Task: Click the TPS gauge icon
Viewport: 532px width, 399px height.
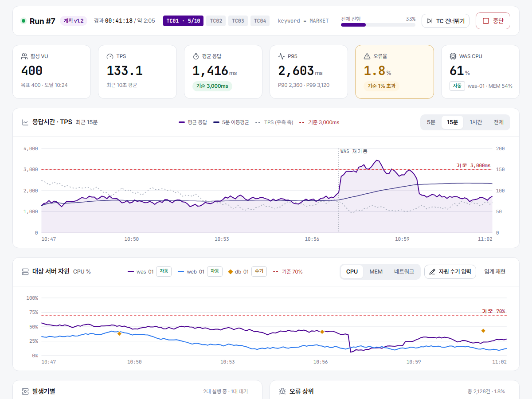Action: pos(110,56)
